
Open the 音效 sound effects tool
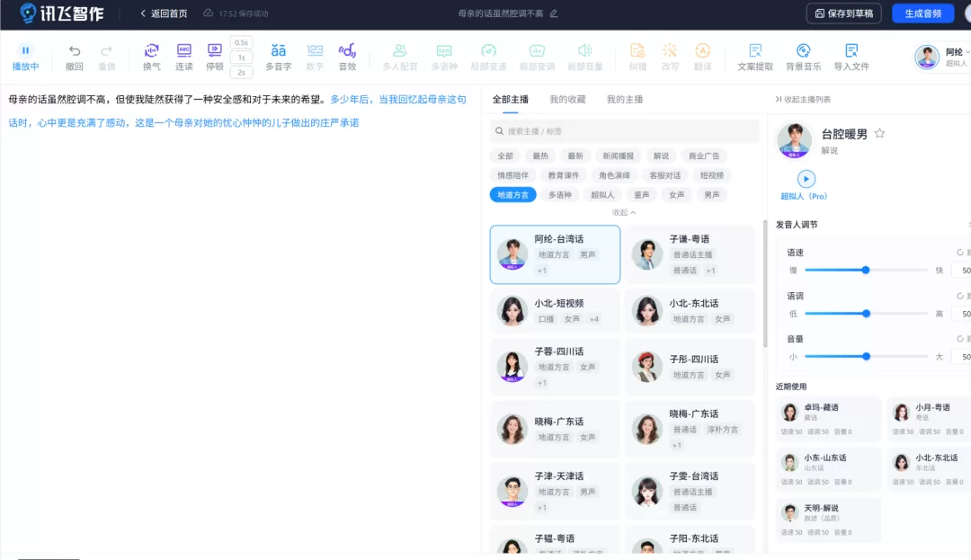point(347,57)
